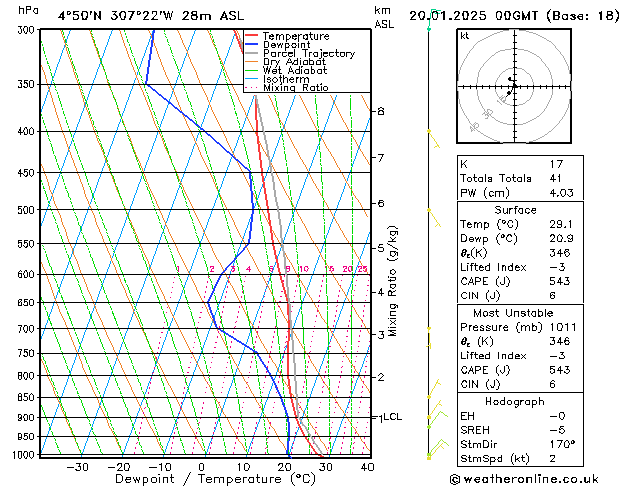Click the km ASL unit label
629x486 pixels.
[x=384, y=17]
